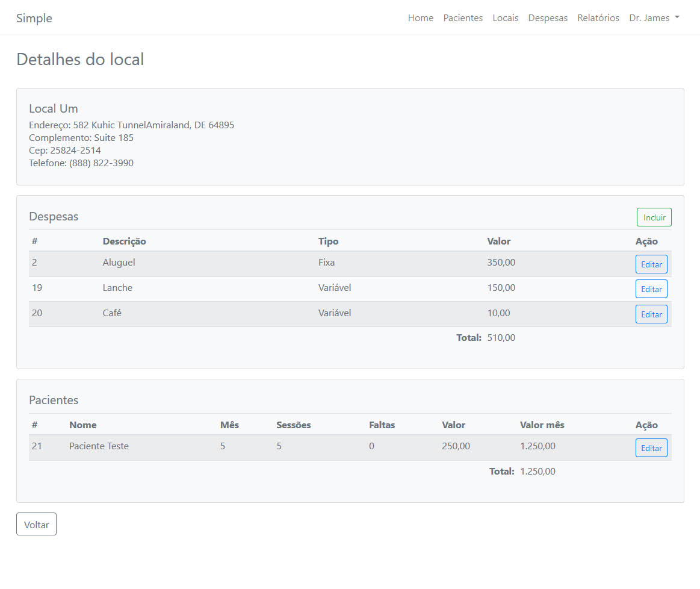The width and height of the screenshot is (700, 589).
Task: Expand the Dr. James user dropdown
Action: (654, 18)
